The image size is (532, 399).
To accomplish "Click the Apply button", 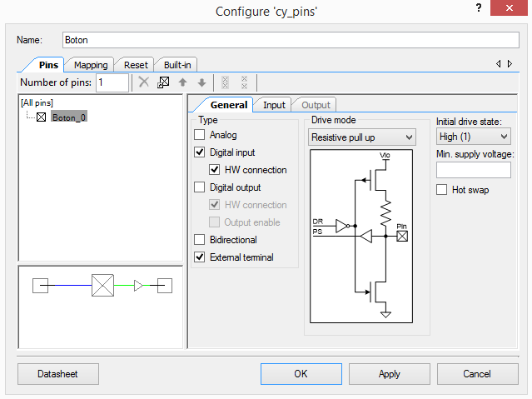I will (389, 374).
